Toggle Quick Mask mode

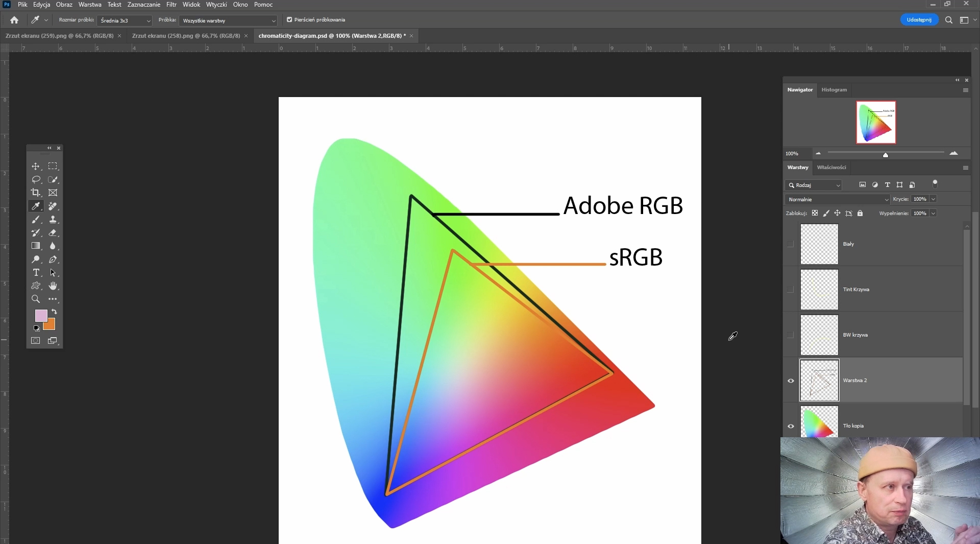36,341
